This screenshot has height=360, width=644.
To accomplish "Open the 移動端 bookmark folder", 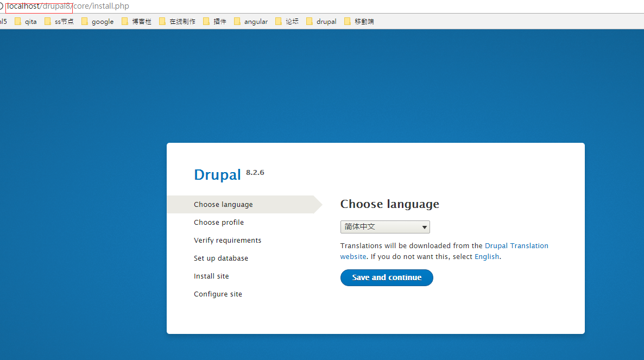I will point(359,21).
